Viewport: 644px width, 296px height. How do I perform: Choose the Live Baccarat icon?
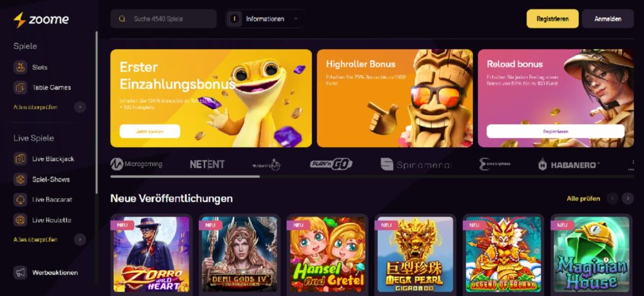pos(20,200)
